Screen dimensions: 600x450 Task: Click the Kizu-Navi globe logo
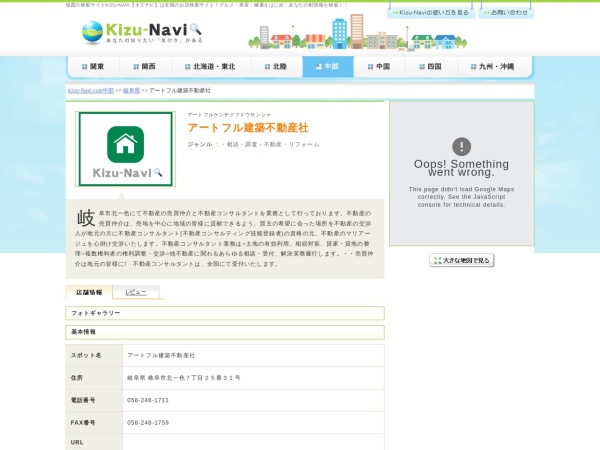pos(92,33)
